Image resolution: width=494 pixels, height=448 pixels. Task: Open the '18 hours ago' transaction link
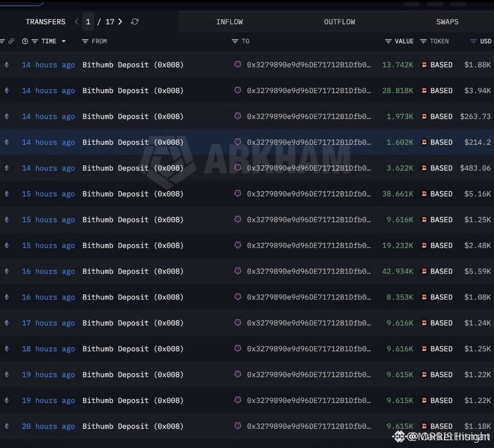(x=48, y=349)
